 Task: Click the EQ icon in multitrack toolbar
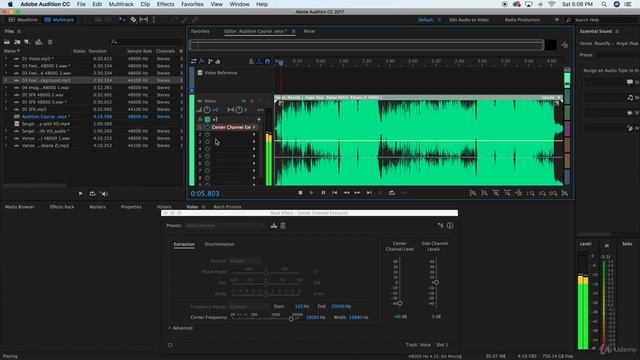pyautogui.click(x=218, y=61)
